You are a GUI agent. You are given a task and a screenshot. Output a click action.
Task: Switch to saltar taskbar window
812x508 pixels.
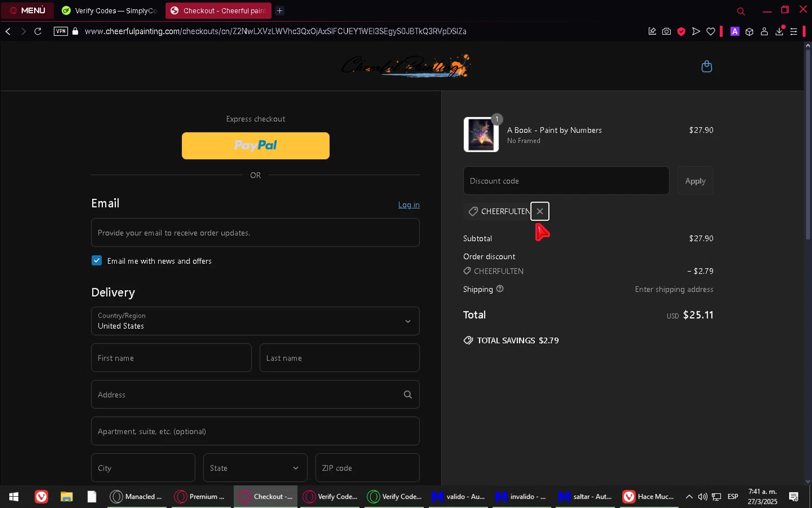(586, 497)
